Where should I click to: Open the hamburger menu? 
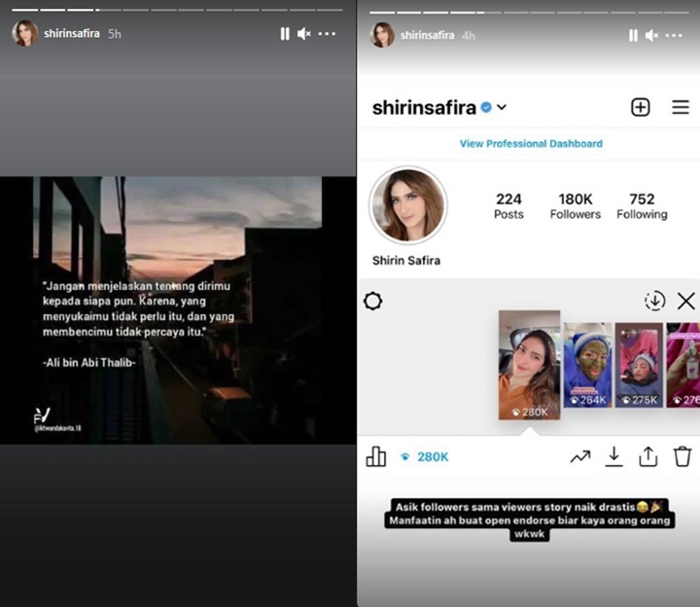pyautogui.click(x=681, y=107)
